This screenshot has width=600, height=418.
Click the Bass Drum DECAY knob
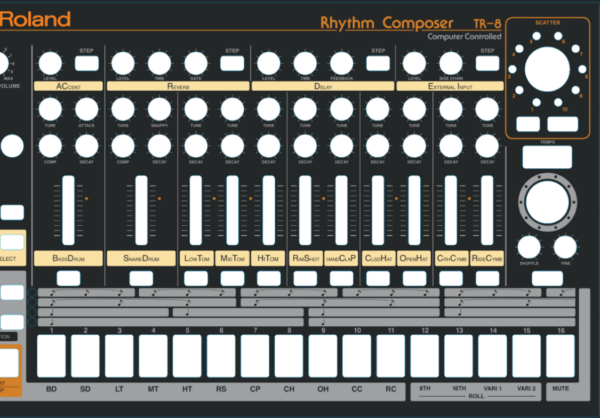(x=86, y=146)
